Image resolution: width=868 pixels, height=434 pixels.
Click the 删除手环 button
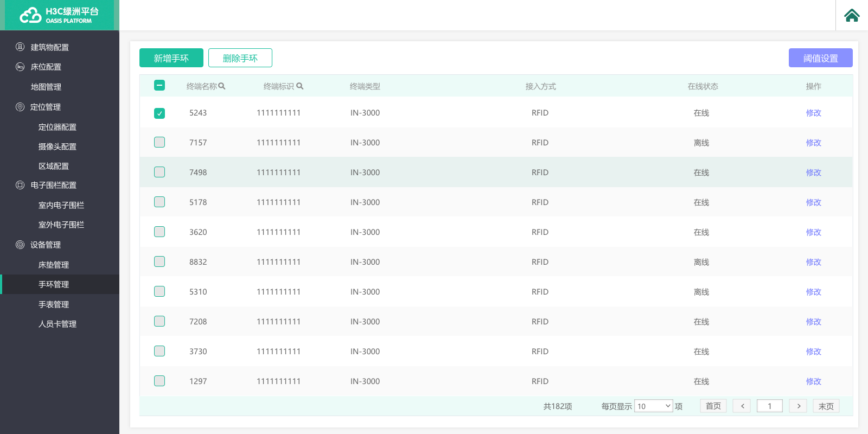click(240, 58)
